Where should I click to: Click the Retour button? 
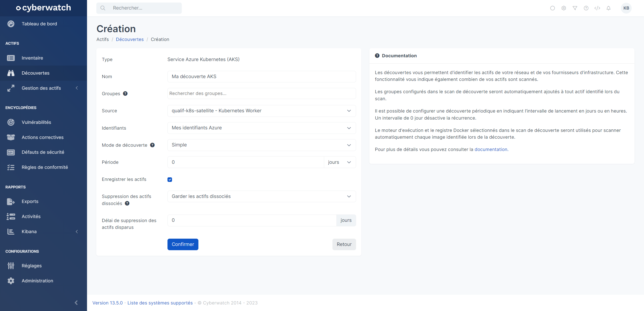[x=344, y=244]
